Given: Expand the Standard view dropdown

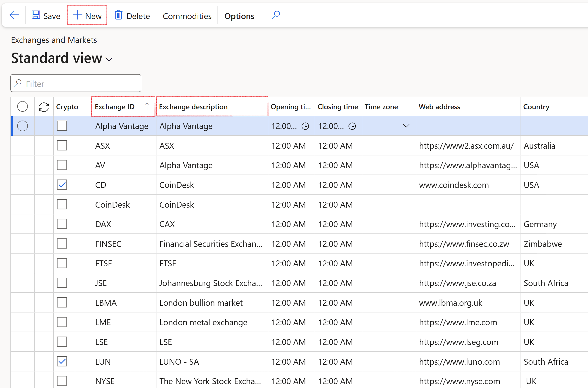Looking at the screenshot, I should 109,59.
